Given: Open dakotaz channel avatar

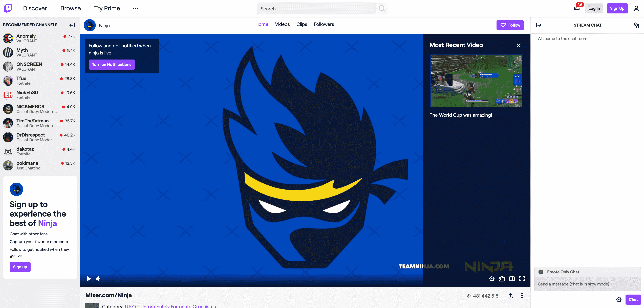Looking at the screenshot, I should [x=8, y=151].
